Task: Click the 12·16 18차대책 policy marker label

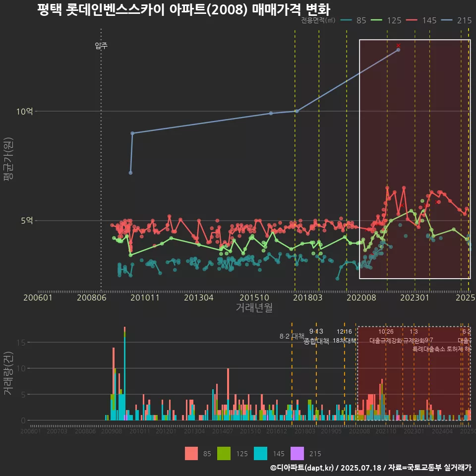Action: (344, 336)
